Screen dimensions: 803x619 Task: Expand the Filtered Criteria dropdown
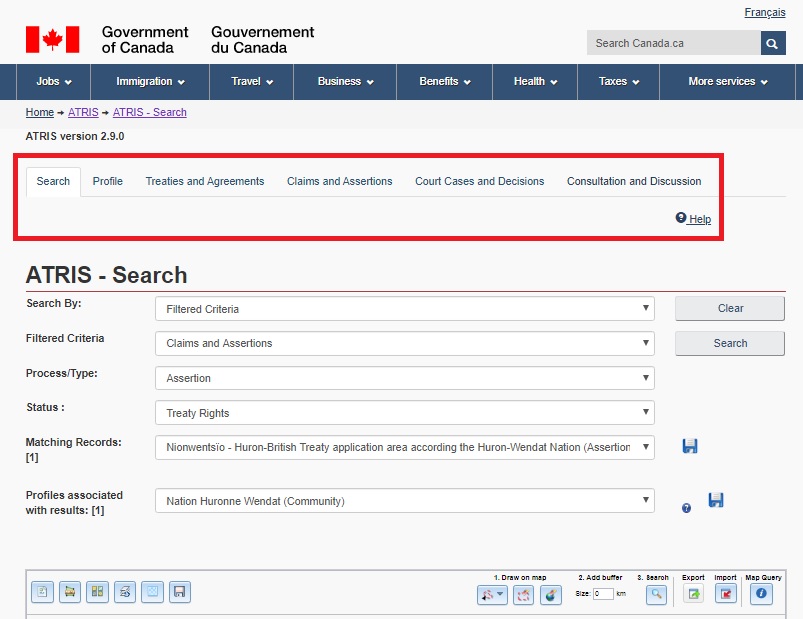(x=404, y=343)
